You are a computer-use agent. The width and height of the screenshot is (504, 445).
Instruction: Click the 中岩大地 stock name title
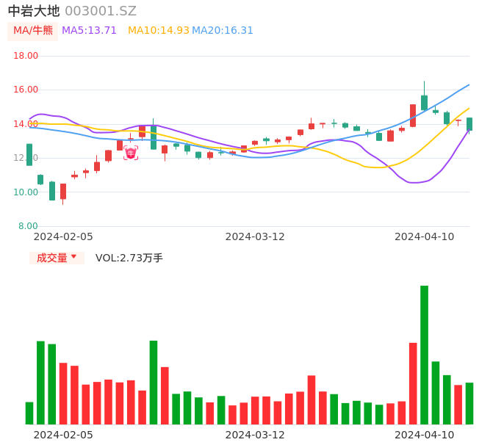34,11
